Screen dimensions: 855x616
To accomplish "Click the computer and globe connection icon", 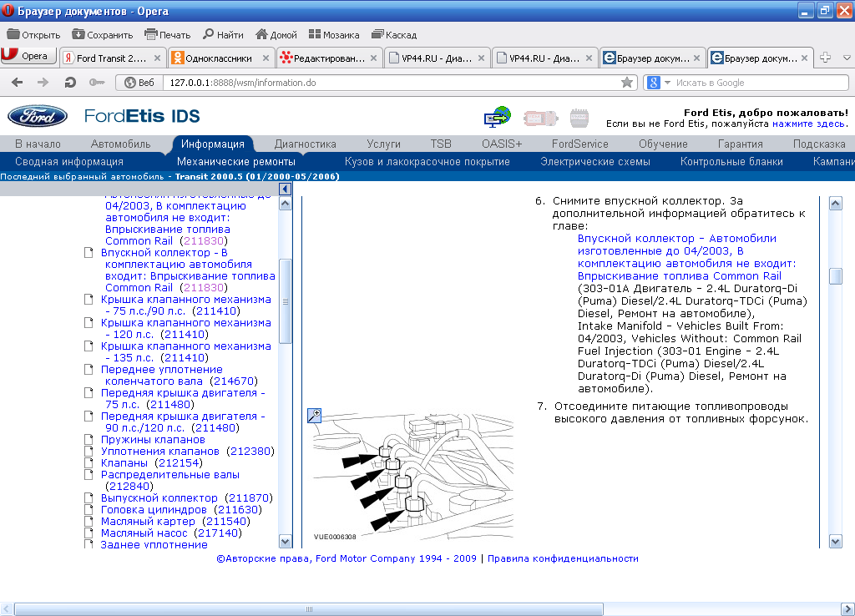I will tap(498, 117).
